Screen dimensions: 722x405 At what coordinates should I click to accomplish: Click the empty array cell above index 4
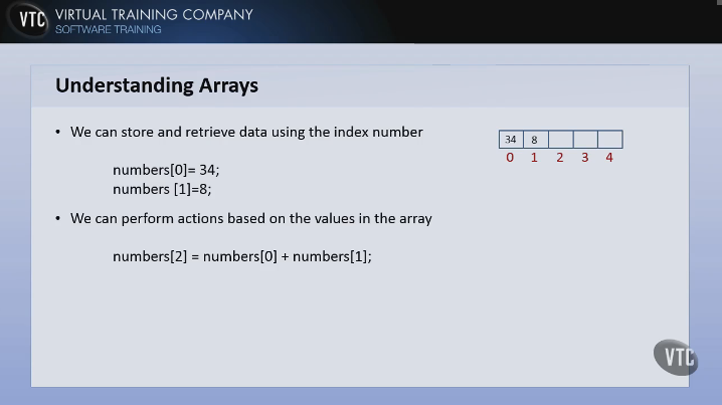coord(610,139)
